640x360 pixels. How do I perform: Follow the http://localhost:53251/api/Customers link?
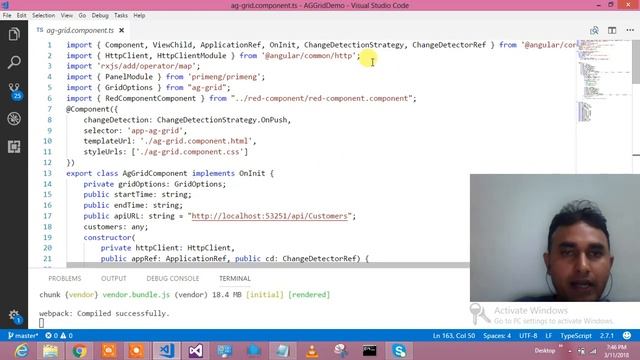click(269, 216)
